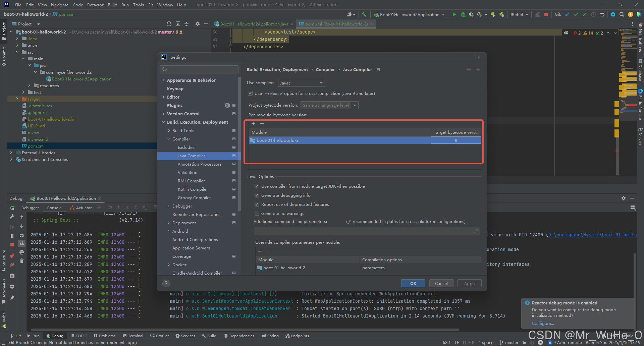
Task: Click Rerun icon in Debug panel
Action: 12,208
